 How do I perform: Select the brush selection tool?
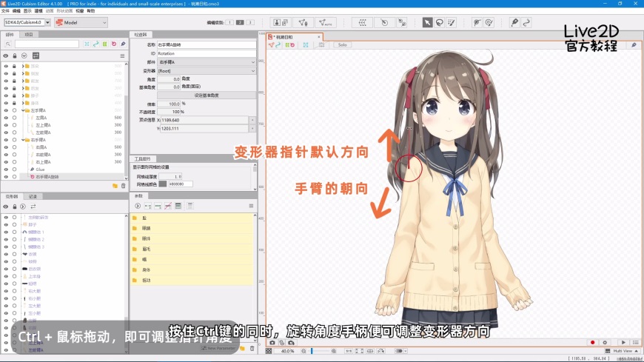(452, 22)
